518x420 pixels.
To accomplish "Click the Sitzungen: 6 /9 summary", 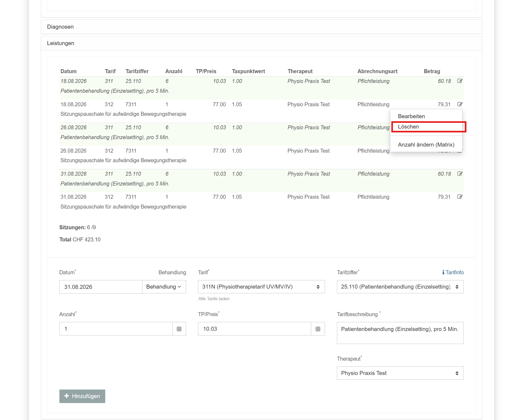I will coord(78,227).
